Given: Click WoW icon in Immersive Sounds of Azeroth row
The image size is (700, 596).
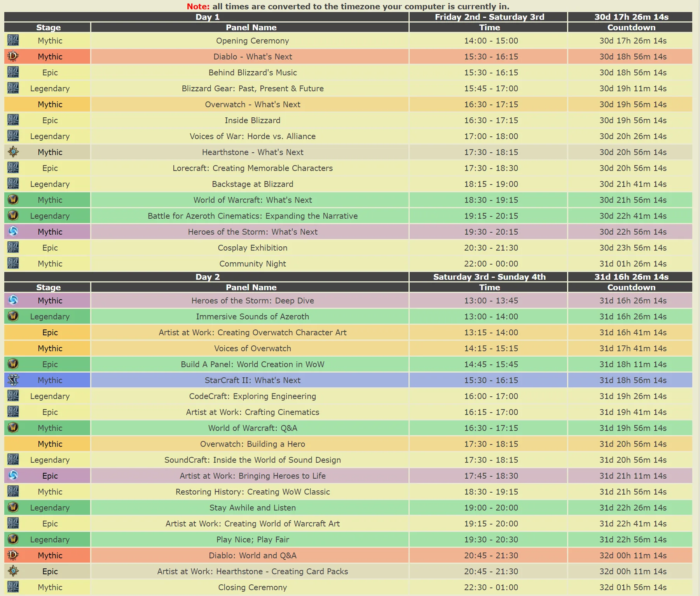Looking at the screenshot, I should [x=13, y=316].
